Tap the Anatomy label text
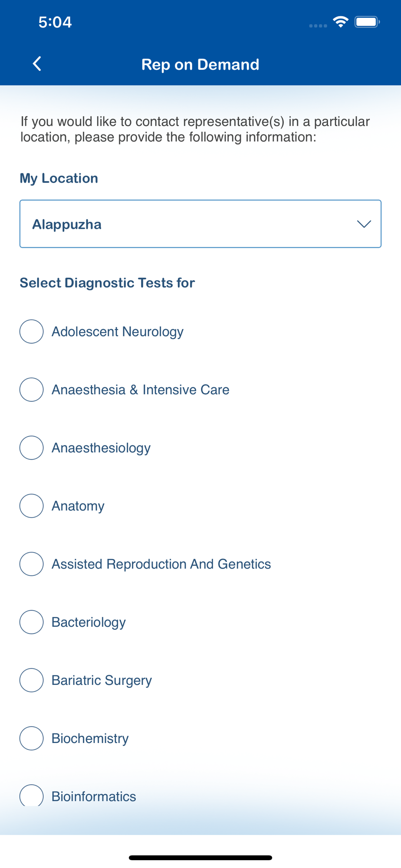The image size is (401, 868). [x=78, y=506]
